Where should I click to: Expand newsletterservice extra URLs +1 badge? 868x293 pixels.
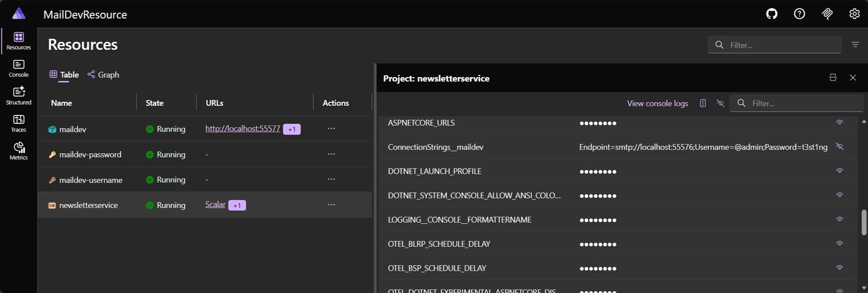[x=237, y=205]
